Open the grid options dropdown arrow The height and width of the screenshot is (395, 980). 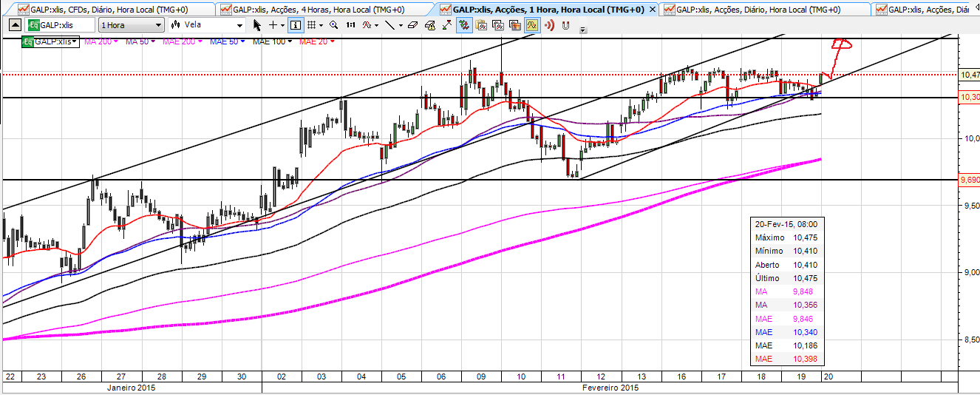pyautogui.click(x=321, y=25)
